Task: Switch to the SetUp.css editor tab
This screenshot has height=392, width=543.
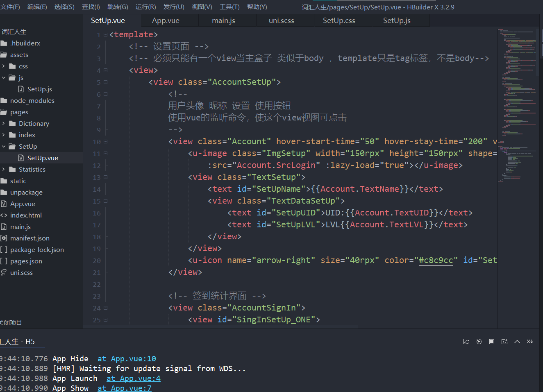Action: pyautogui.click(x=339, y=20)
